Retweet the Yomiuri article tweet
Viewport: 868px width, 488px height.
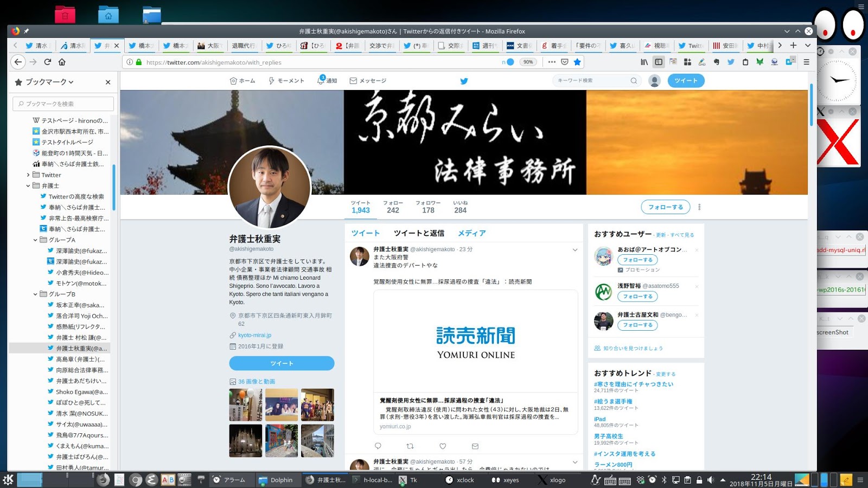[410, 446]
